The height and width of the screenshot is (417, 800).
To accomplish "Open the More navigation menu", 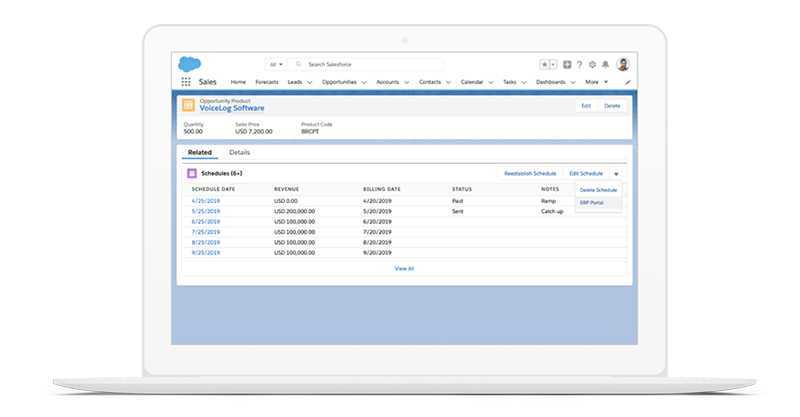I will pos(596,82).
